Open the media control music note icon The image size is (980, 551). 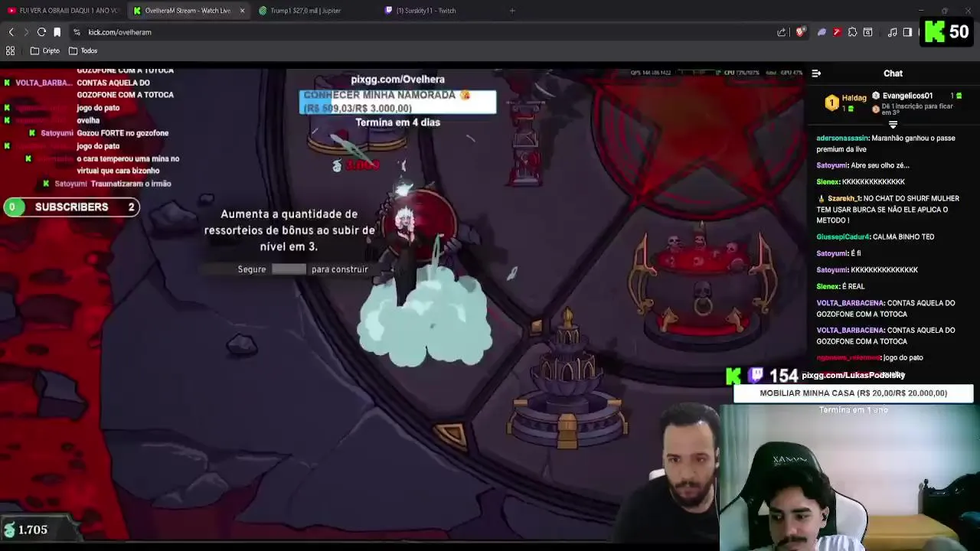coord(892,32)
